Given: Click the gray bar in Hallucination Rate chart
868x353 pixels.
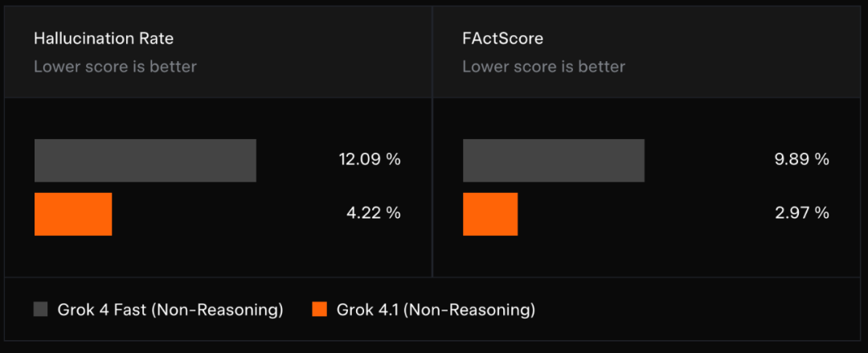Looking at the screenshot, I should click(145, 161).
